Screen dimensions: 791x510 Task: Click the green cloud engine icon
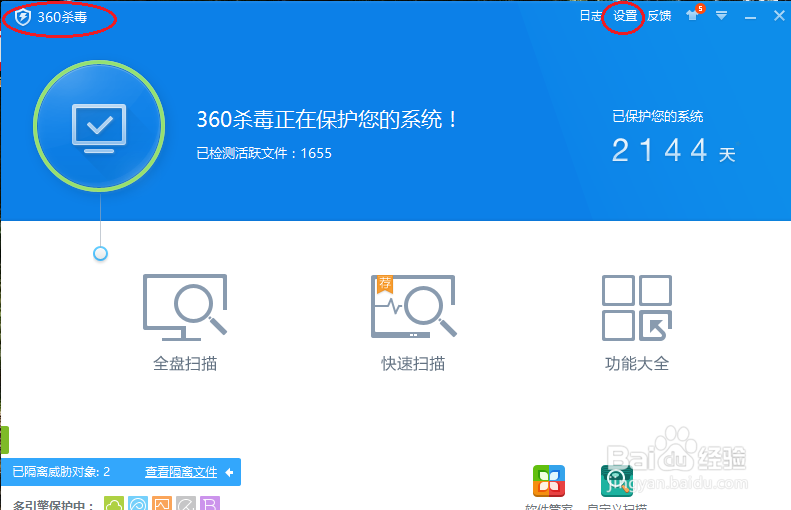tap(114, 503)
